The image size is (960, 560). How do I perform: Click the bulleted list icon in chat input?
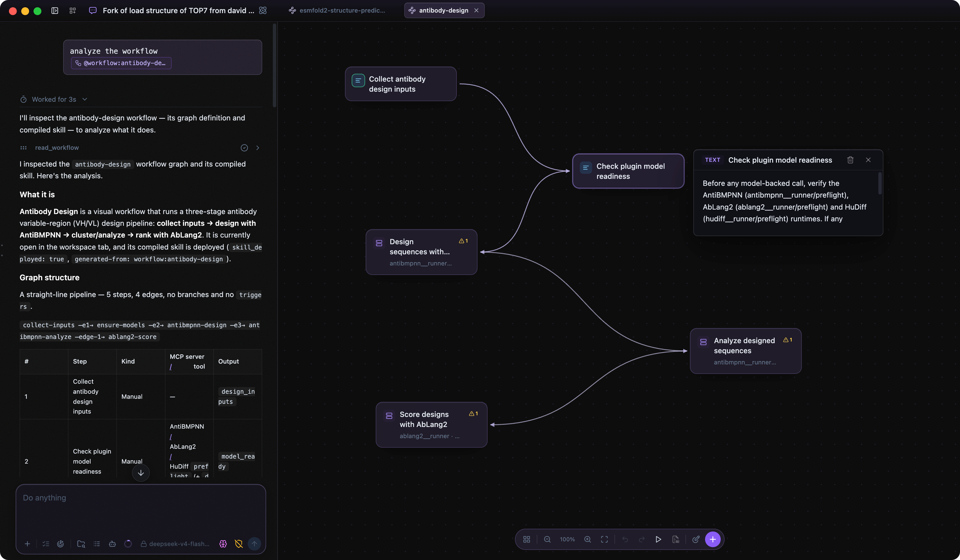click(x=97, y=544)
